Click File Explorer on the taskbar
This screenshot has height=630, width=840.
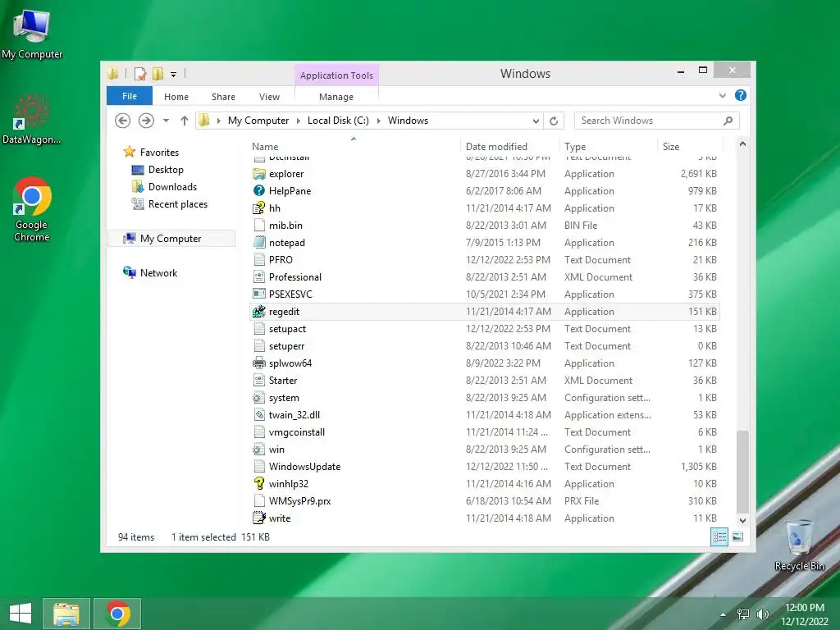(66, 614)
